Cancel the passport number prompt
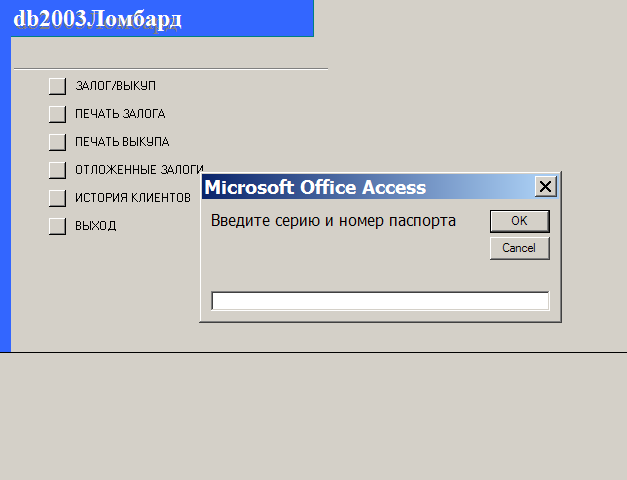The image size is (627, 480). [x=519, y=248]
